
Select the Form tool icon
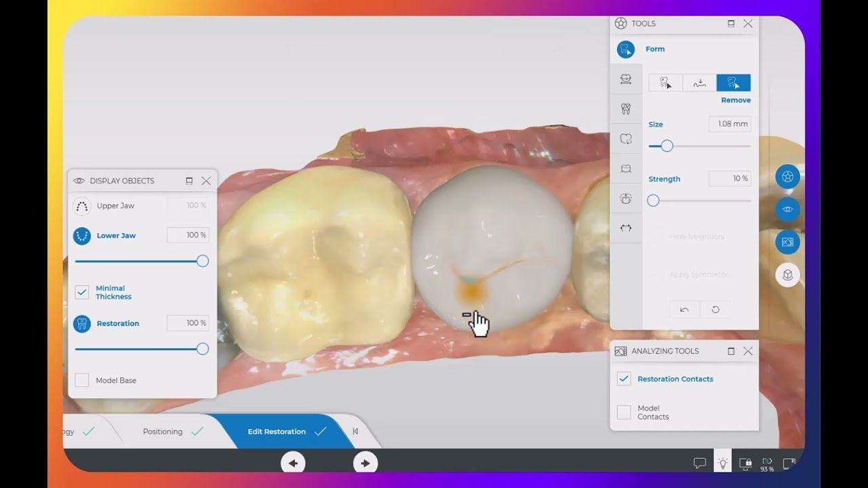tap(625, 49)
